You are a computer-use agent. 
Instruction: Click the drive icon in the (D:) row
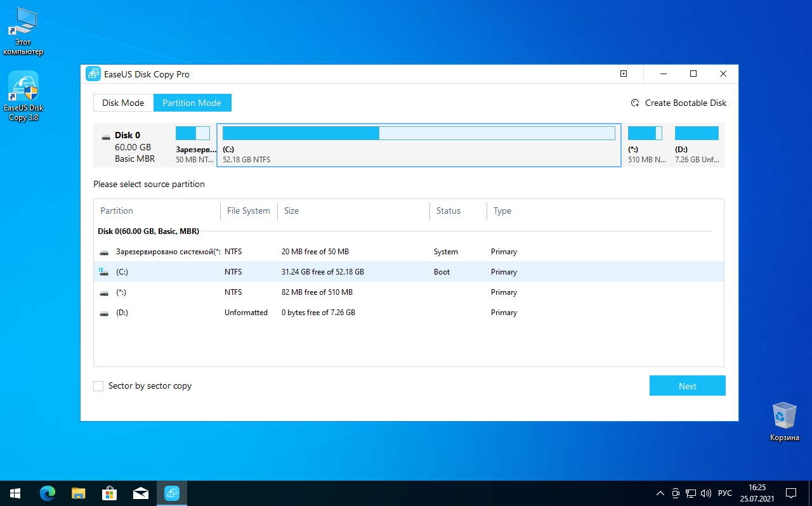(104, 313)
